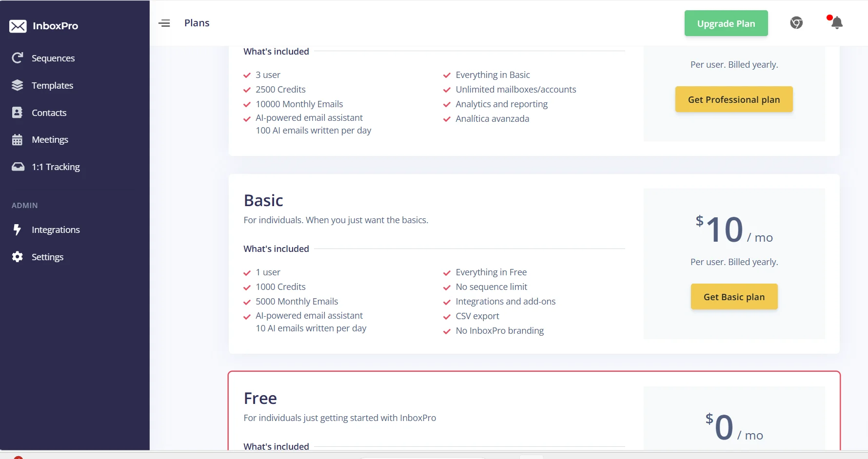Click the Contacts address book icon
The width and height of the screenshot is (868, 459).
tap(18, 113)
